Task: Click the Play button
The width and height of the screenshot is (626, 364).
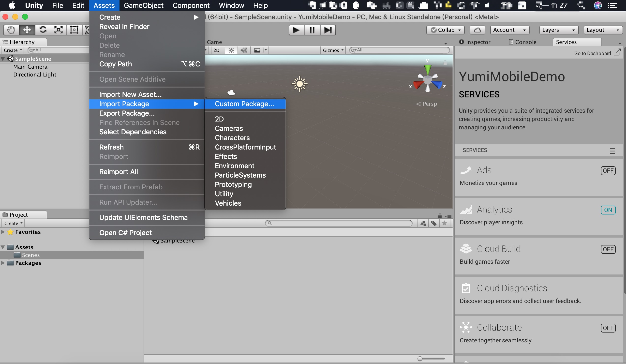Action: pyautogui.click(x=296, y=30)
